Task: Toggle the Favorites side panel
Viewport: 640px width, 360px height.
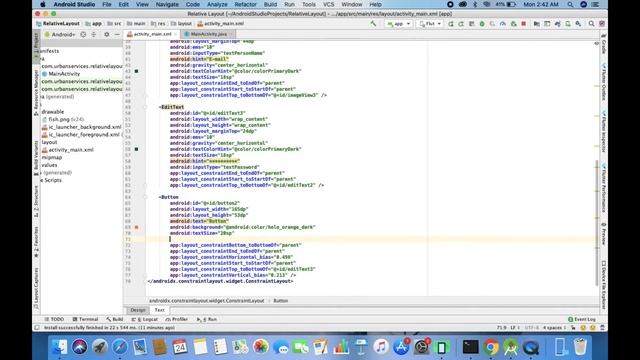Action: 36,242
